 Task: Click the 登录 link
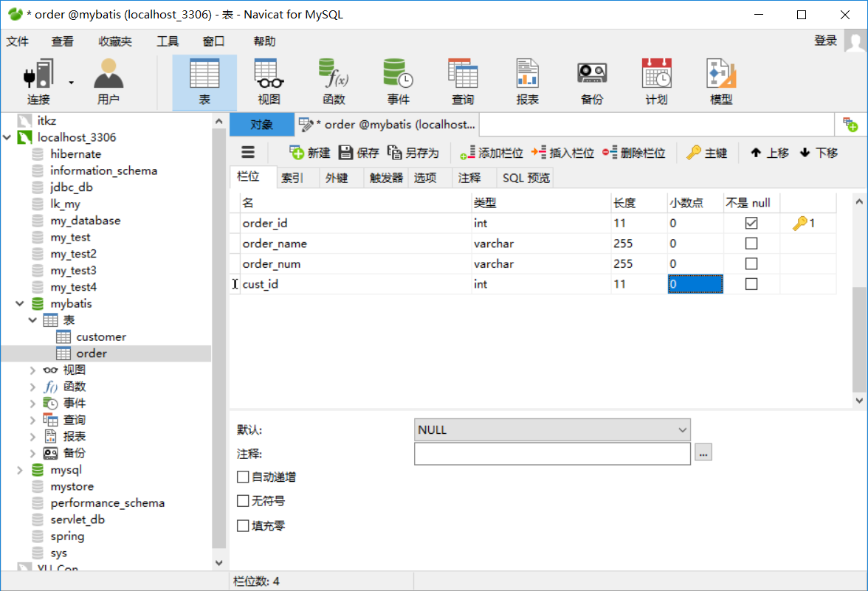click(x=826, y=41)
